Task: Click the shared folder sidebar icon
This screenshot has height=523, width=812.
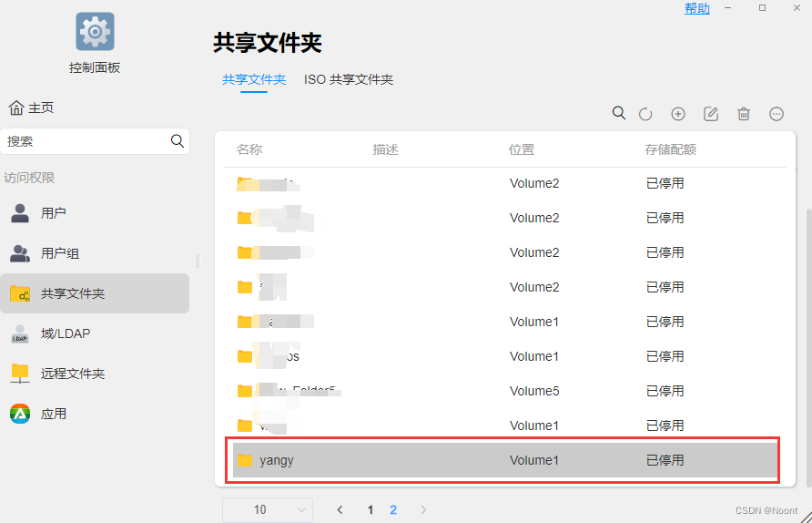Action: [x=20, y=294]
